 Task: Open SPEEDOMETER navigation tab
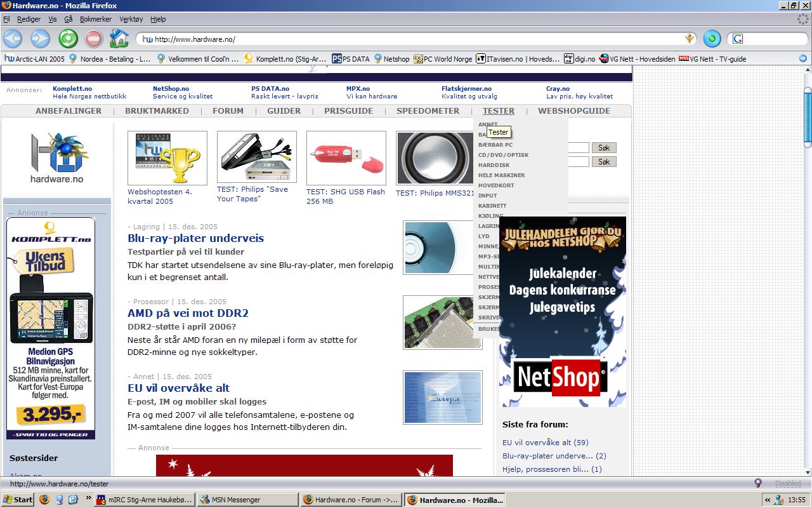428,110
